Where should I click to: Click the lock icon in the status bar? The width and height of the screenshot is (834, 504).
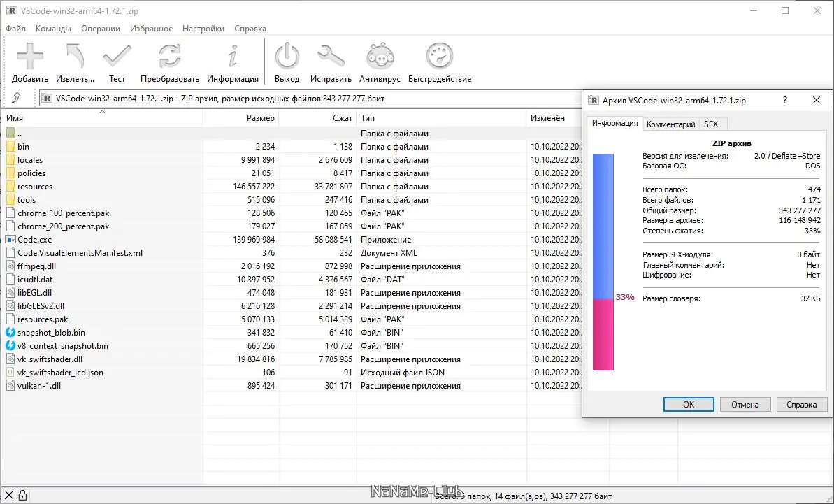pos(22,495)
